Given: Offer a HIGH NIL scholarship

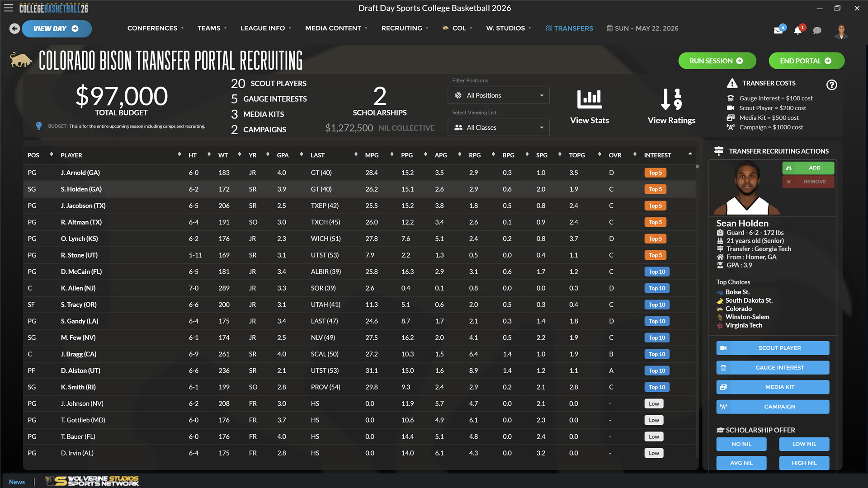Looking at the screenshot, I should click(x=804, y=463).
